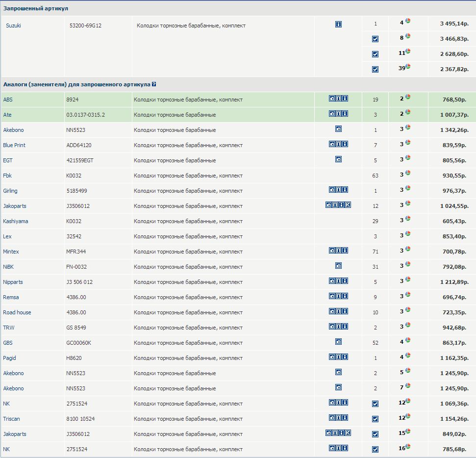Click the info icon in the Ate row
Image resolution: width=476 pixels, height=458 pixels.
point(345,114)
